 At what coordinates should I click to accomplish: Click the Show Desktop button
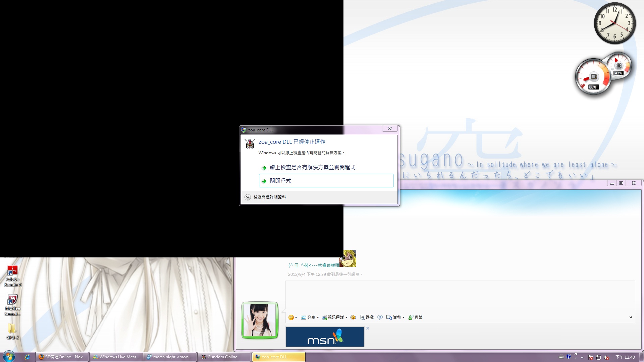pos(641,357)
